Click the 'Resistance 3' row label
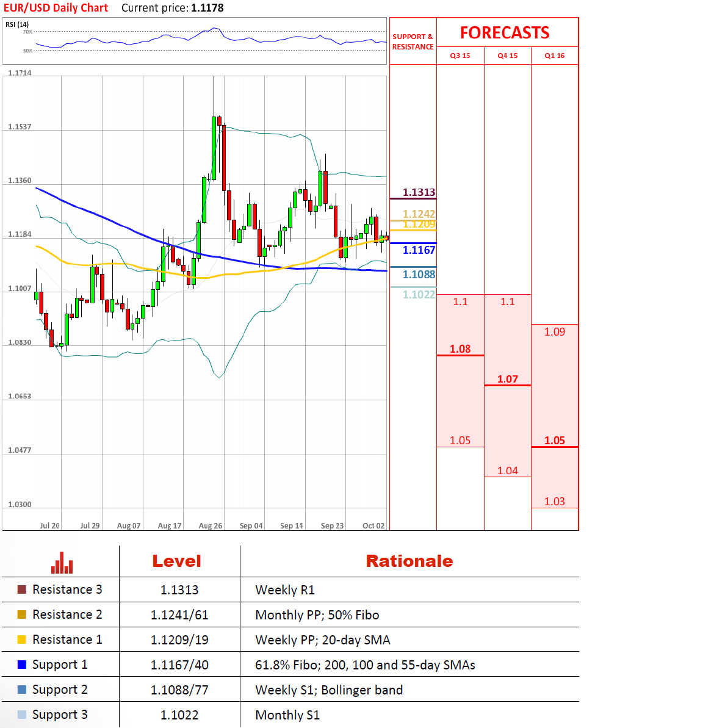Image resolution: width=703 pixels, height=728 pixels. pyautogui.click(x=67, y=589)
